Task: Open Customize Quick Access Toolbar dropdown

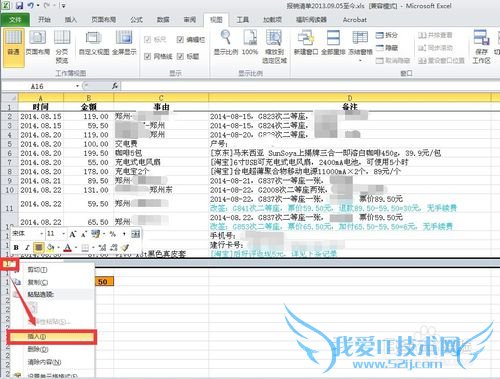Action: 63,6
